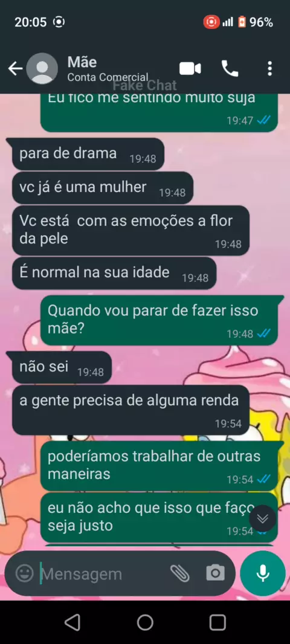This screenshot has width=290, height=644.
Task: Tap the microphone voice message button
Action: 262,573
